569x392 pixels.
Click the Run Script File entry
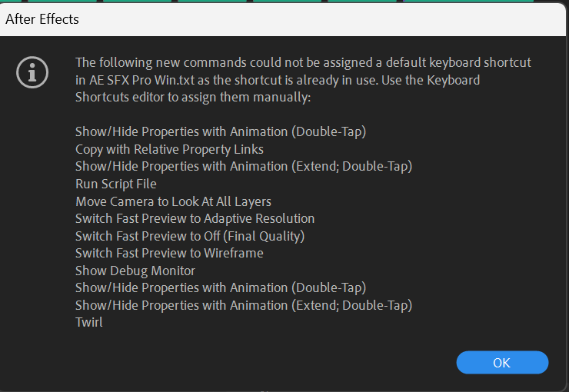pos(116,184)
